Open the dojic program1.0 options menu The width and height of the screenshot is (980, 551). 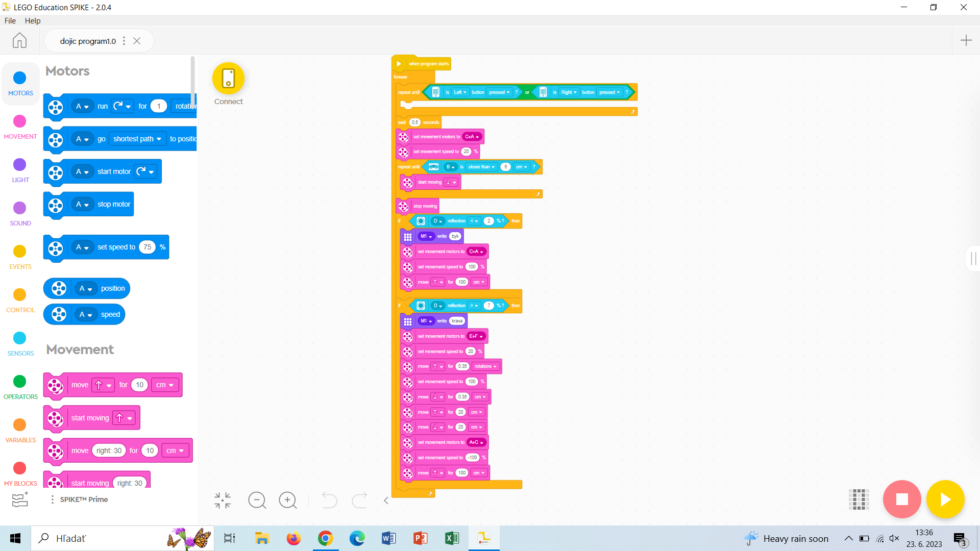(124, 41)
